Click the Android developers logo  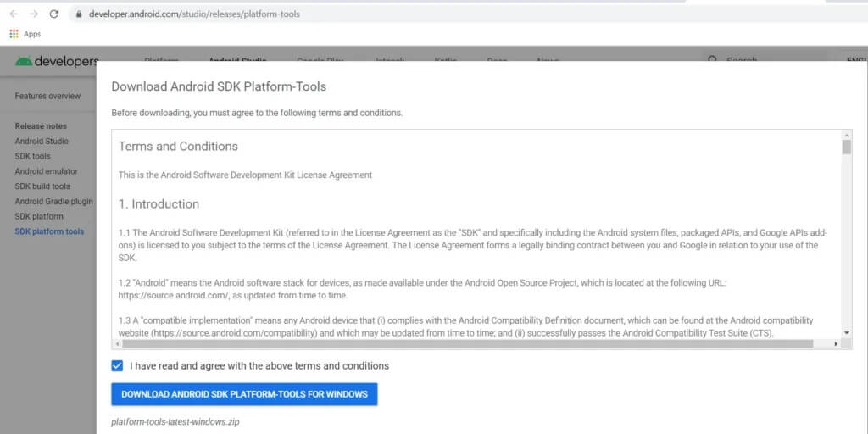pyautogui.click(x=56, y=62)
